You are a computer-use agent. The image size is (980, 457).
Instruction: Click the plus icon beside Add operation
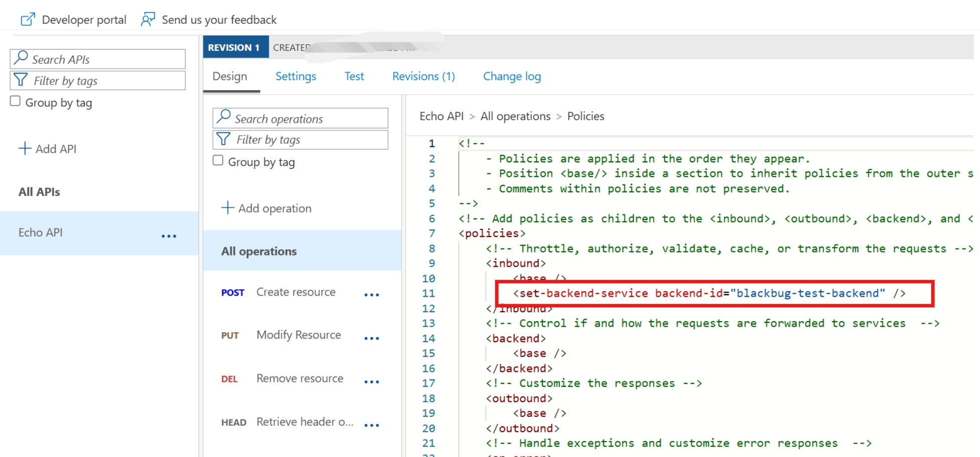228,208
